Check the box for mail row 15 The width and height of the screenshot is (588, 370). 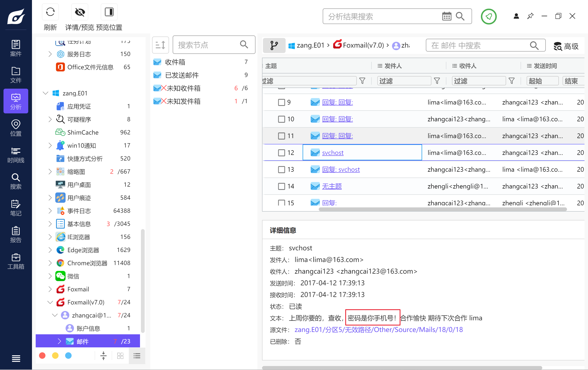tap(282, 202)
